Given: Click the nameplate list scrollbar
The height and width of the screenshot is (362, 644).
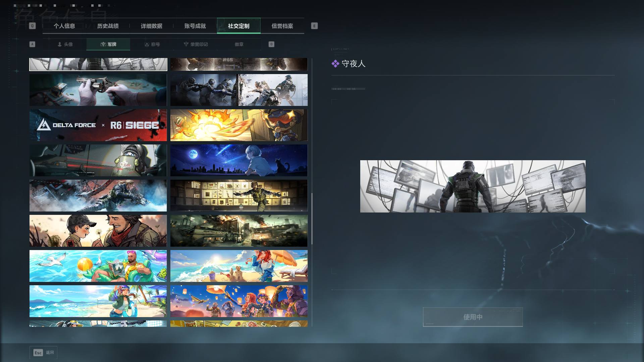Looking at the screenshot, I should (x=312, y=219).
